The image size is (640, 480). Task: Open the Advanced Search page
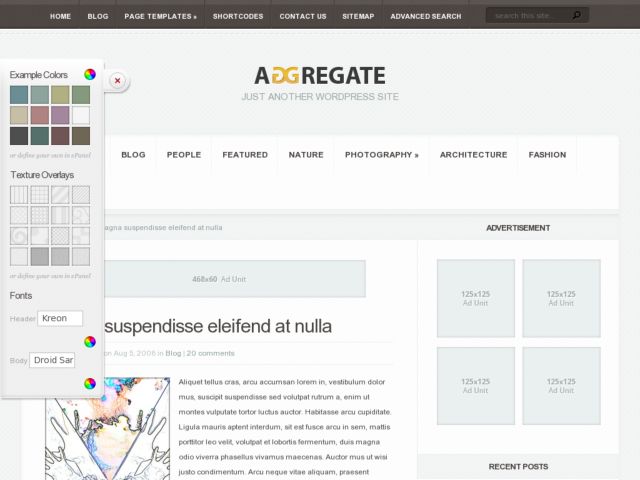click(426, 16)
